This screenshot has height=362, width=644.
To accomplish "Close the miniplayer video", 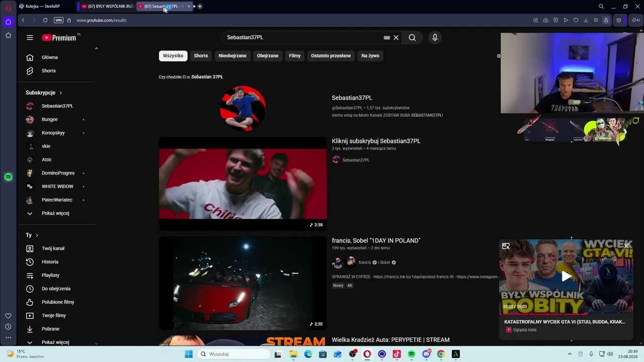I will click(626, 246).
